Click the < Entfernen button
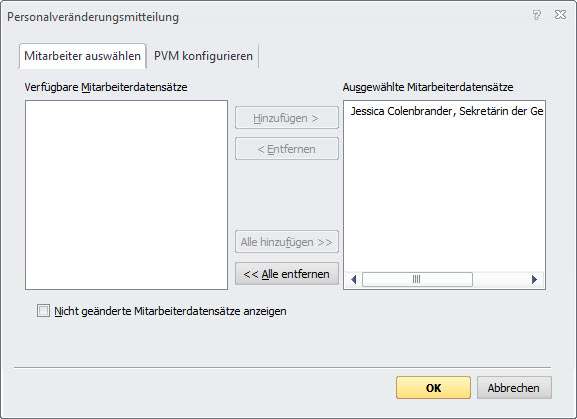Viewport: 577px width, 419px height. pyautogui.click(x=287, y=149)
